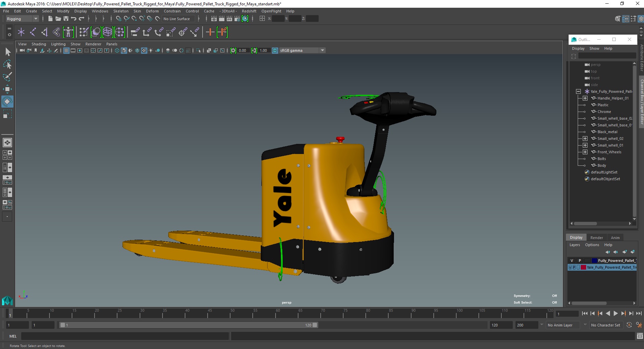Open the layer editor Options menu
The height and width of the screenshot is (349, 644).
point(592,245)
